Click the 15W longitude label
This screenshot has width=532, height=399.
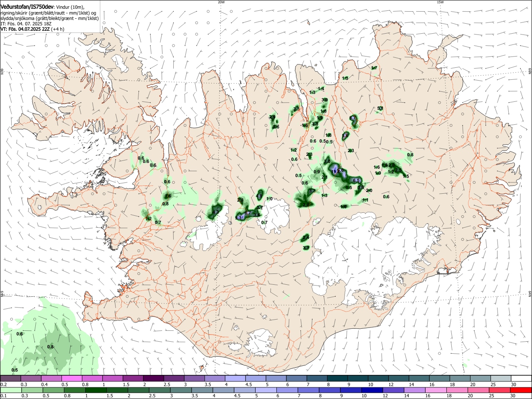coord(441,2)
